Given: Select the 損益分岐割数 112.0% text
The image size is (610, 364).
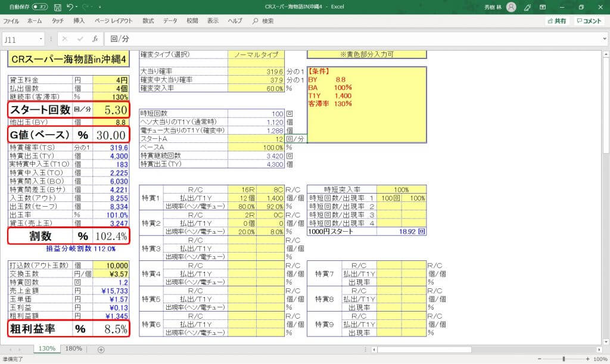Looking at the screenshot, I should (x=81, y=248).
